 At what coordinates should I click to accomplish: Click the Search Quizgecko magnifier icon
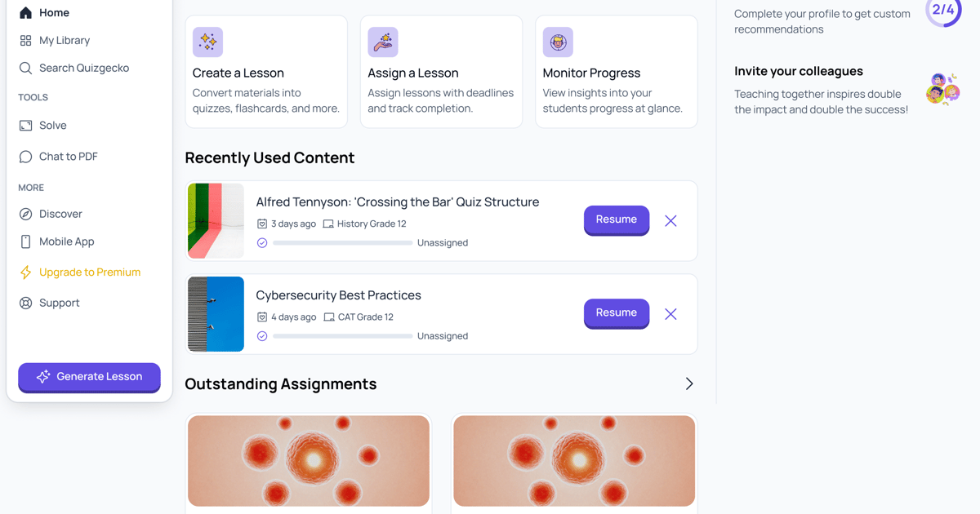(x=26, y=68)
